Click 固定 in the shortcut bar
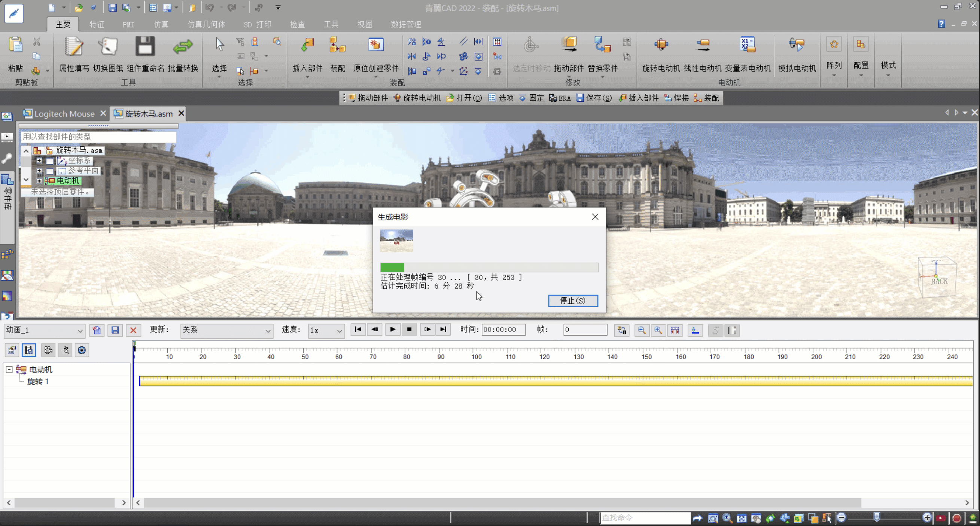The image size is (980, 526). coord(532,98)
